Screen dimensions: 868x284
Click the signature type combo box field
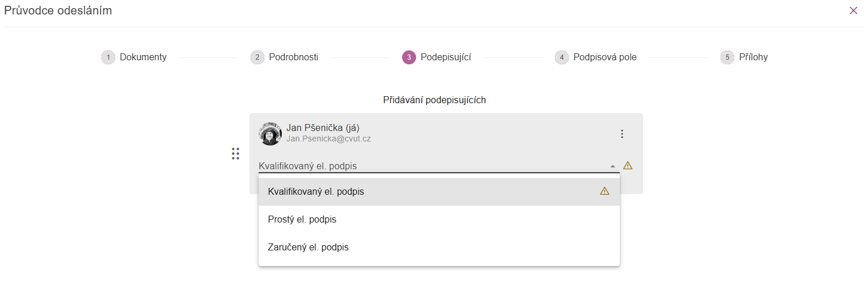[428, 166]
